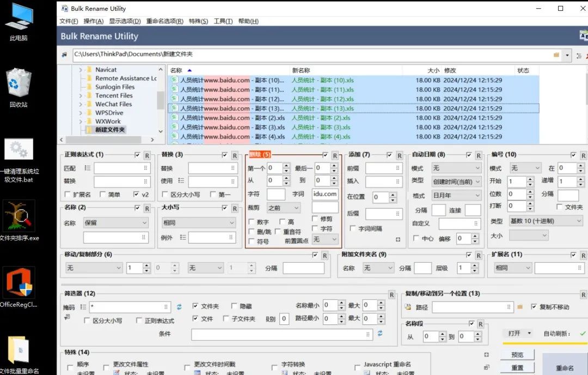The image size is (588, 375).
Task: Toggle the 正则表达式 (1) enable checkbox
Action: (137, 155)
